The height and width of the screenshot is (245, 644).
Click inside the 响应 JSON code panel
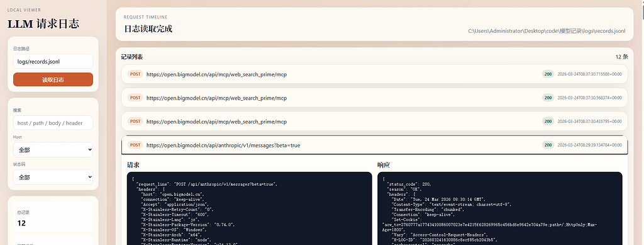click(500, 208)
